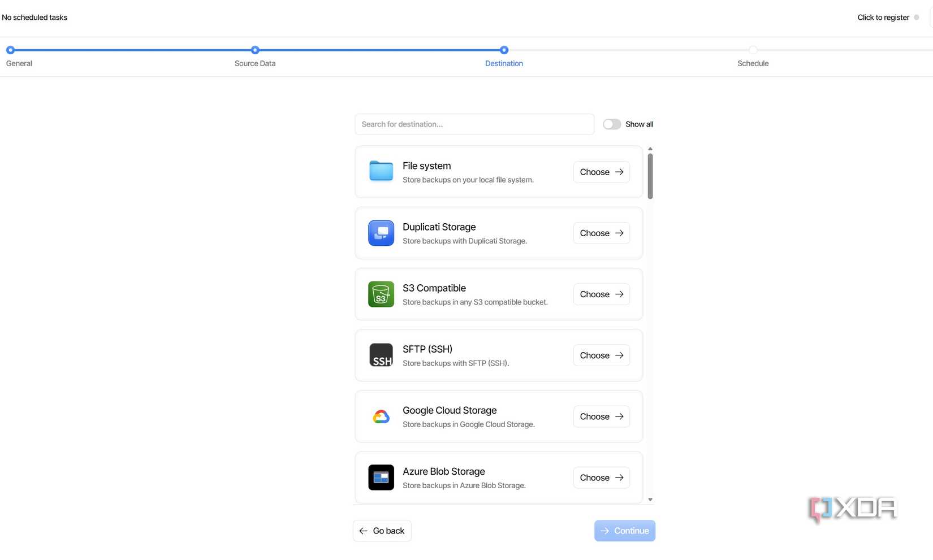Click the Click to register link
Screen dimensions: 933x560
(883, 18)
